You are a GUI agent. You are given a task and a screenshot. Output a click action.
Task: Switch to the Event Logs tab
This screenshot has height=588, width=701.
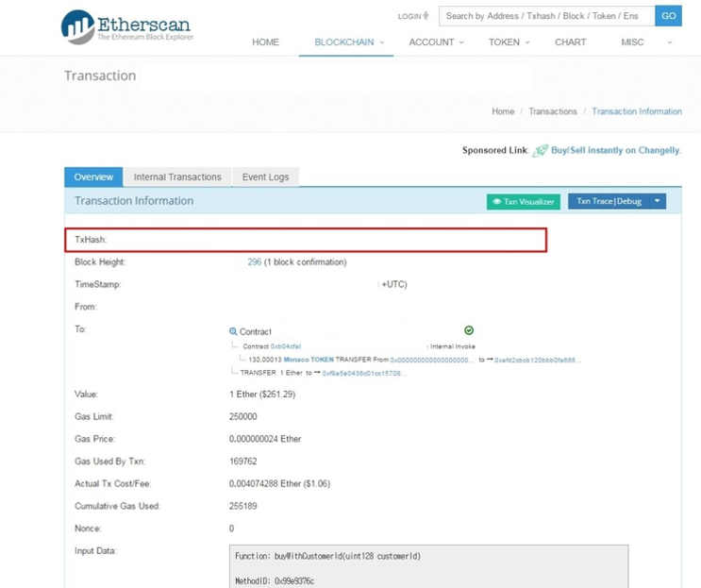pos(265,177)
